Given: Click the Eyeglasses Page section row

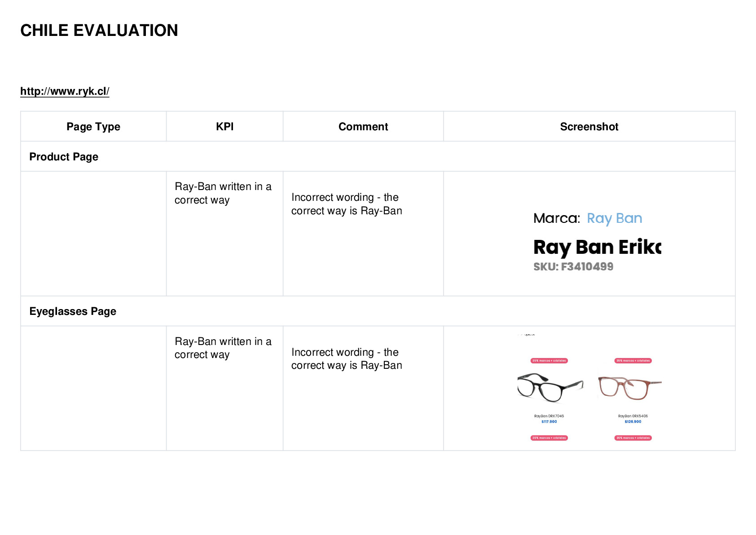Looking at the screenshot, I should point(378,311).
